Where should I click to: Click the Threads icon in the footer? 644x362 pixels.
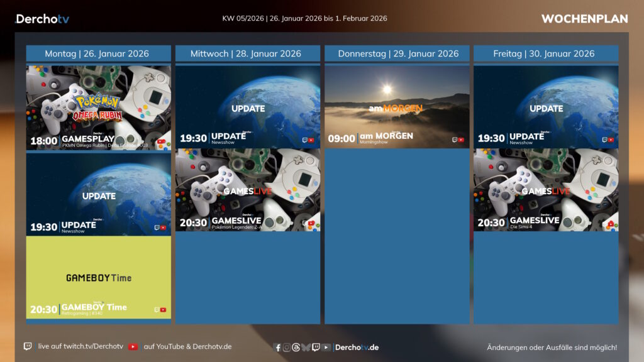coord(296,348)
